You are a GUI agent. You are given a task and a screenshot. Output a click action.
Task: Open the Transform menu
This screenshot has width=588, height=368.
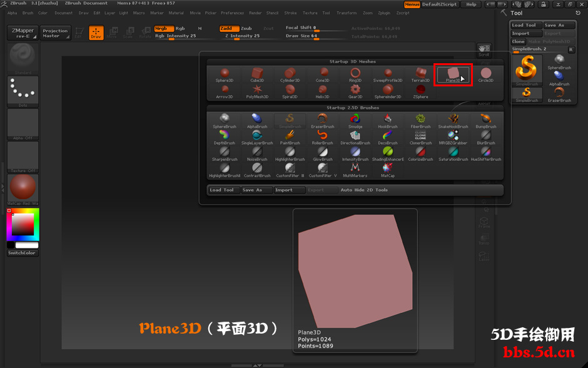coord(347,13)
